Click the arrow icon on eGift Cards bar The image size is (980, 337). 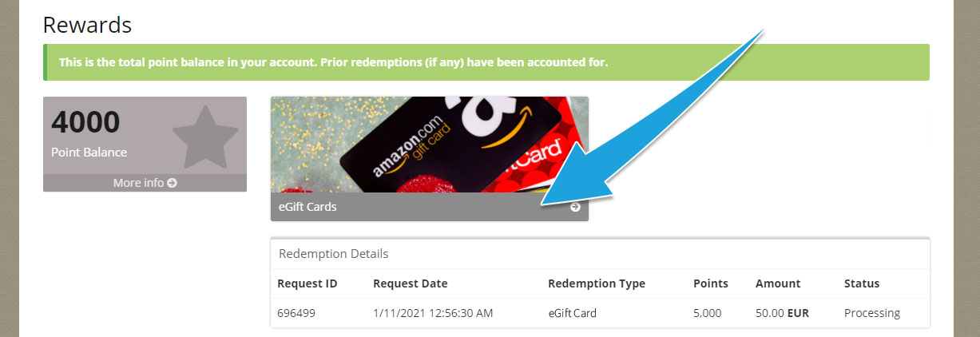[x=575, y=207]
